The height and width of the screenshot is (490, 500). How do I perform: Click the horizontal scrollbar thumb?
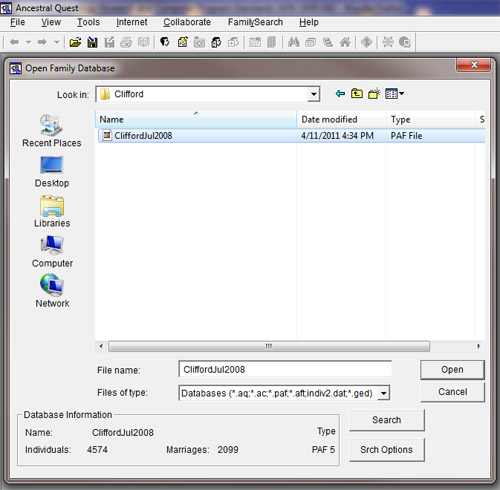pyautogui.click(x=269, y=346)
